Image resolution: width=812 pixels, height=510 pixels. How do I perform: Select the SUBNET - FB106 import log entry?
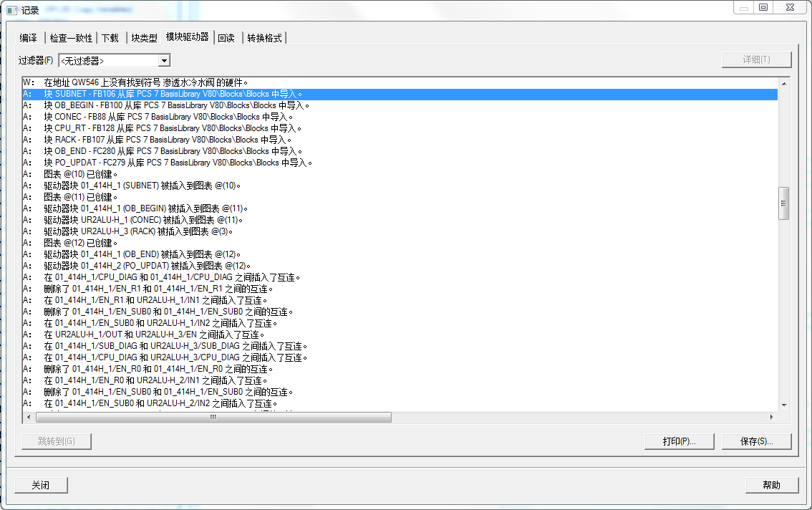(215, 93)
